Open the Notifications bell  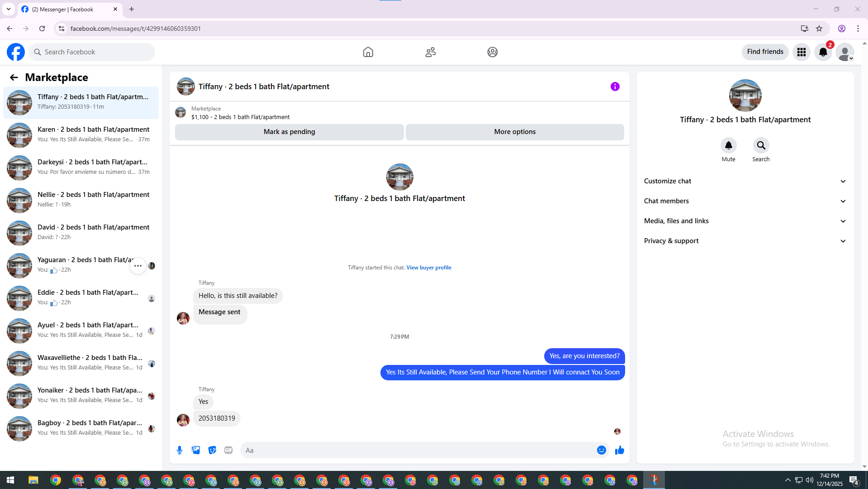823,52
